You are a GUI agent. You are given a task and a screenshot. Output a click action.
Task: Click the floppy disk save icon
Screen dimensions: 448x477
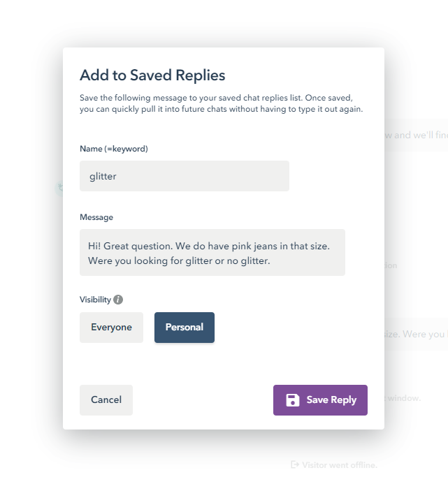click(293, 400)
